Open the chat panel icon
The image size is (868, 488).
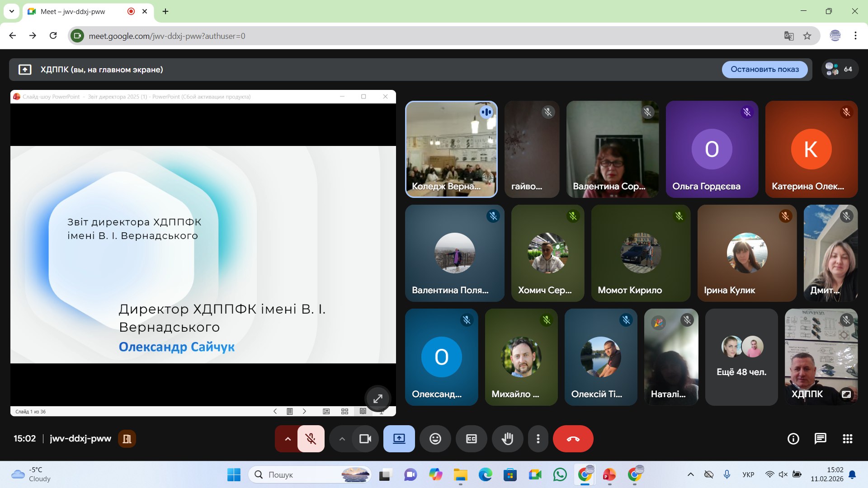pyautogui.click(x=820, y=439)
